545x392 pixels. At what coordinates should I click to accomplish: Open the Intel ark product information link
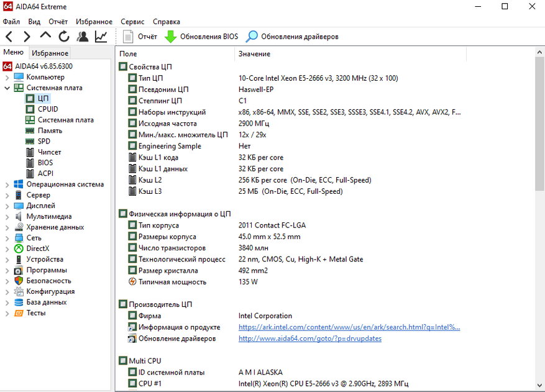pos(349,327)
